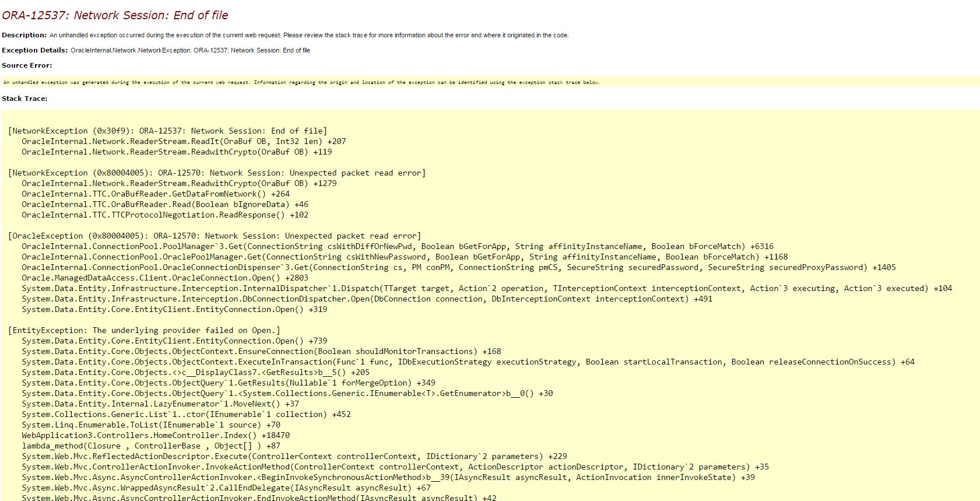
Task: Click the 'ReadwithCrypto(OraBuf OB) +119' line
Action: (177, 152)
